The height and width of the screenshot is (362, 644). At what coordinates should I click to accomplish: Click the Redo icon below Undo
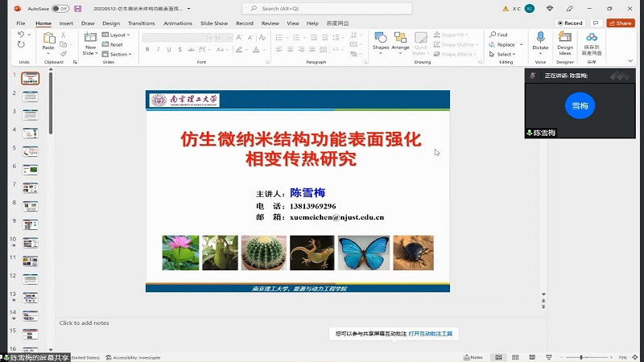click(x=21, y=44)
